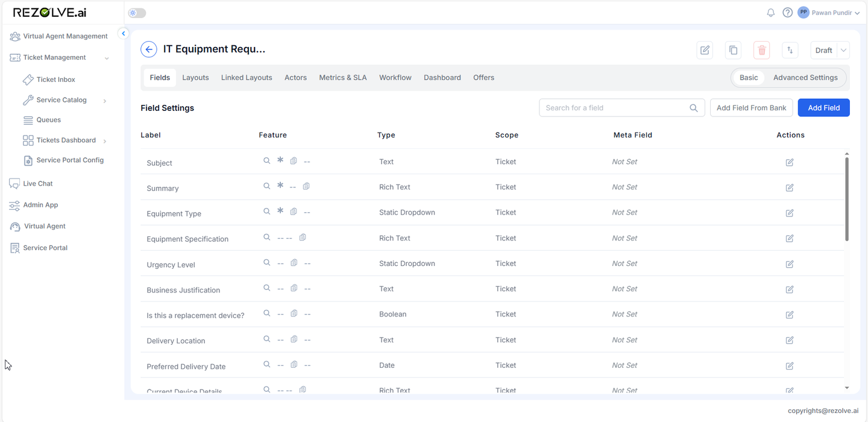Edit the Urgency Level field row
The height and width of the screenshot is (422, 868).
tap(790, 264)
